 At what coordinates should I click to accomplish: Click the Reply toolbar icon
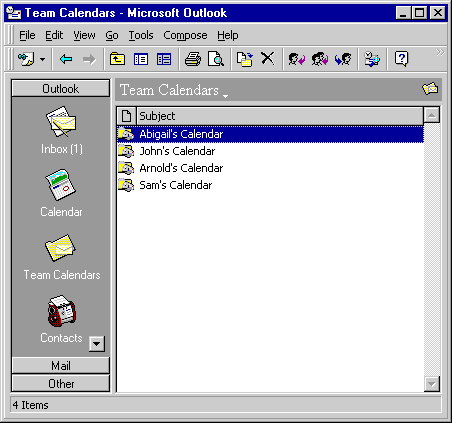(x=296, y=59)
